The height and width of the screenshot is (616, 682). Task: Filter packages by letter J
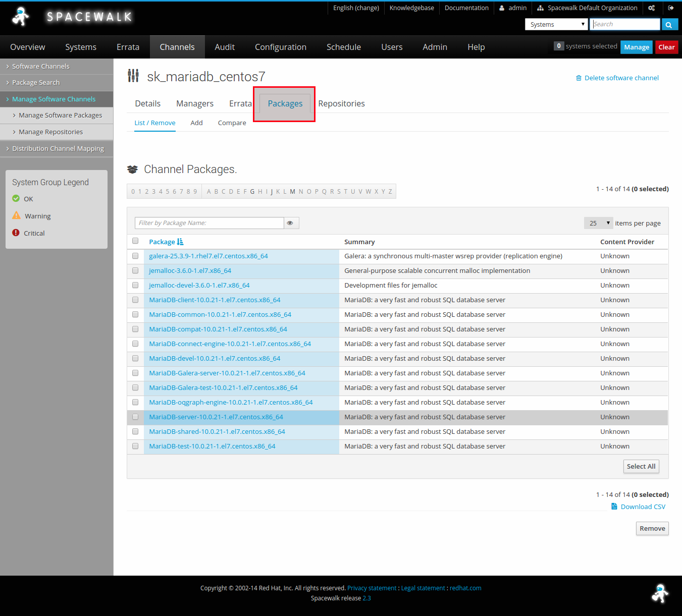(x=272, y=191)
